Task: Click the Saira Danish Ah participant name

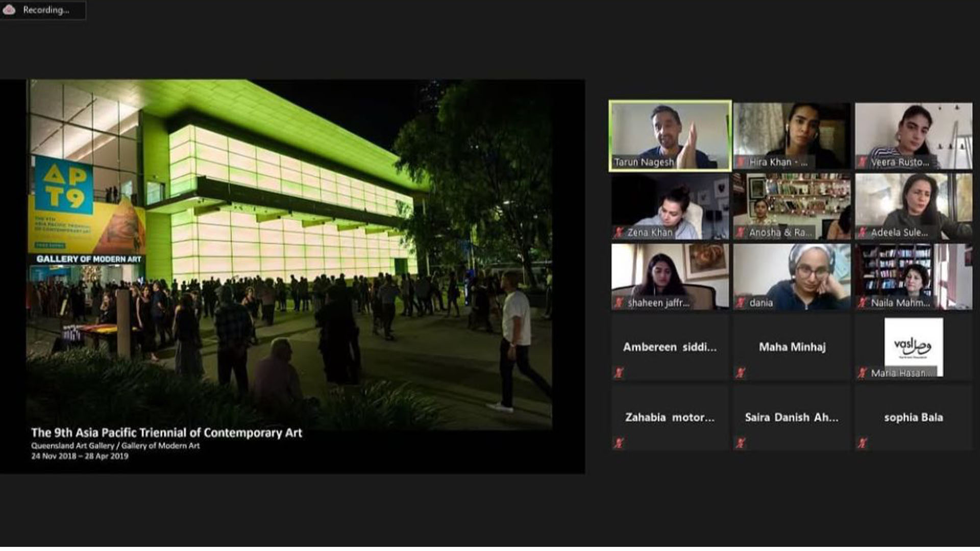Action: coord(792,417)
